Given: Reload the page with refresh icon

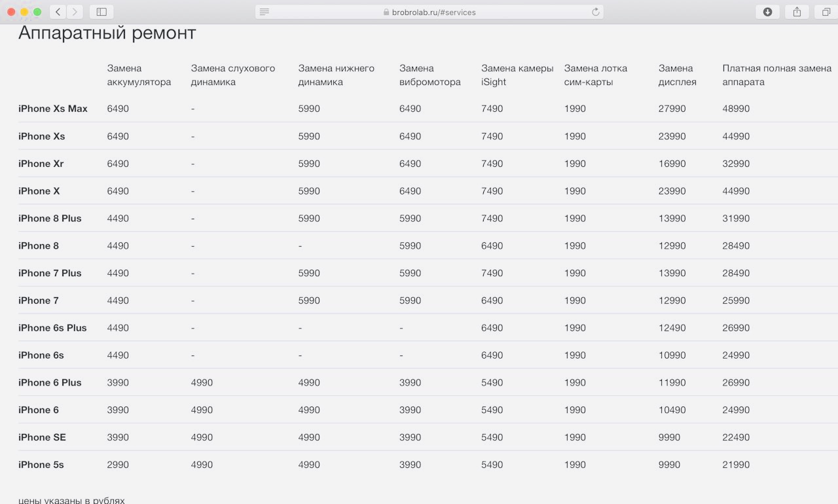Looking at the screenshot, I should click(595, 12).
